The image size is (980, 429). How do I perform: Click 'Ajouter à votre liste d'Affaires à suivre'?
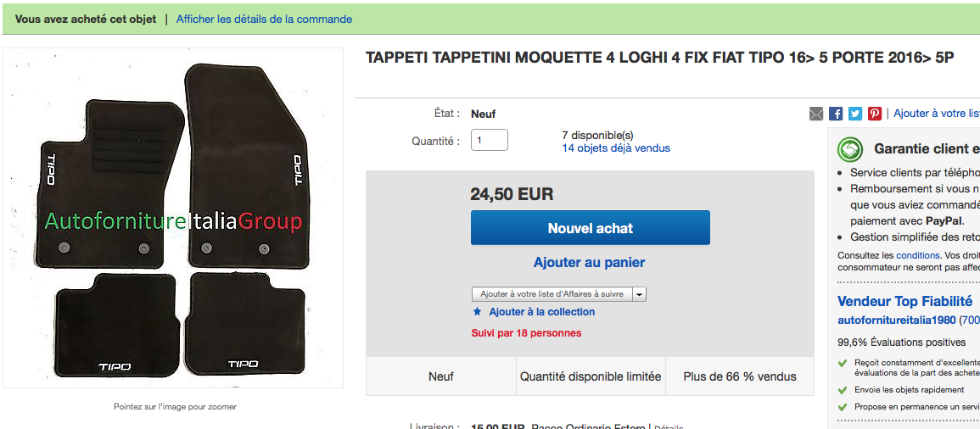coord(552,294)
